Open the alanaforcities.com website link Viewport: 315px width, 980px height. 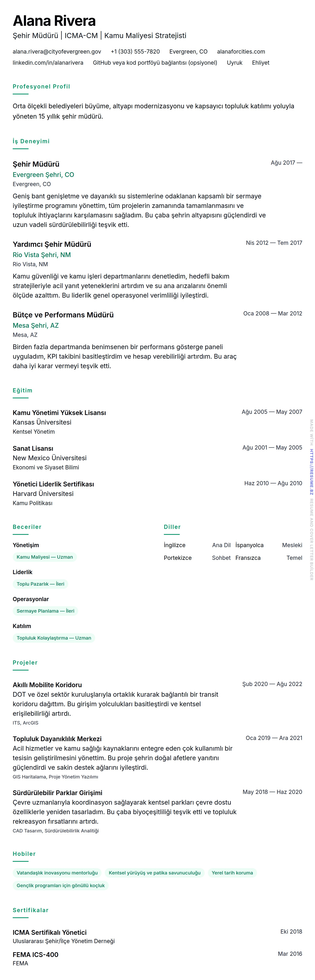[x=241, y=52]
